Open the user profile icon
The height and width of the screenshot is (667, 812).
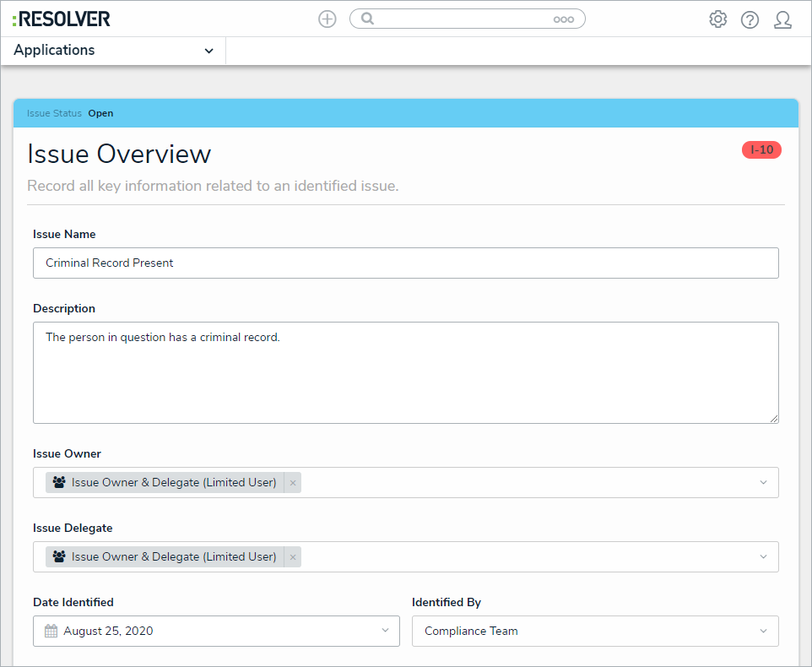pos(782,19)
